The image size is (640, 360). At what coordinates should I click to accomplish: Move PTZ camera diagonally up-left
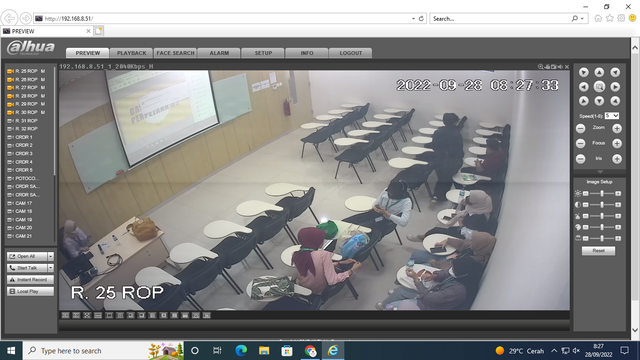(x=583, y=72)
